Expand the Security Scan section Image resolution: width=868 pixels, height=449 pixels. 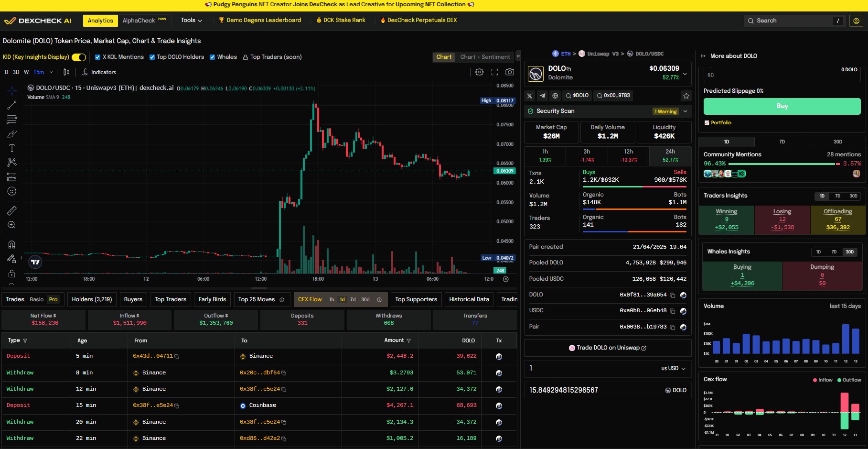pos(686,111)
